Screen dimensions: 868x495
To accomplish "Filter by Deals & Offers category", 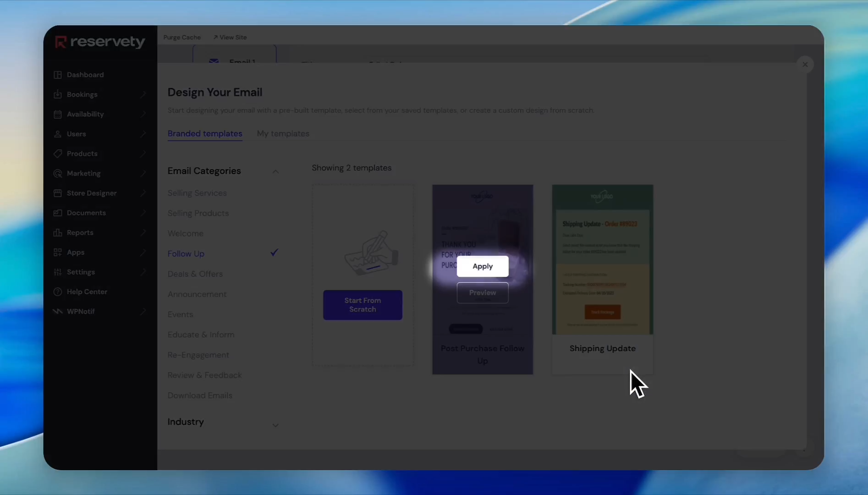I will coord(195,274).
